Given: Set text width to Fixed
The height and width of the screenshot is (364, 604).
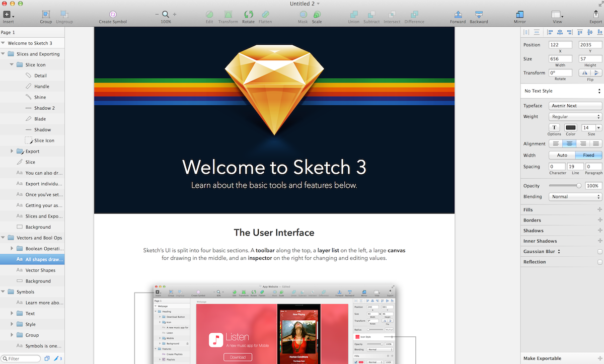Looking at the screenshot, I should coord(588,155).
